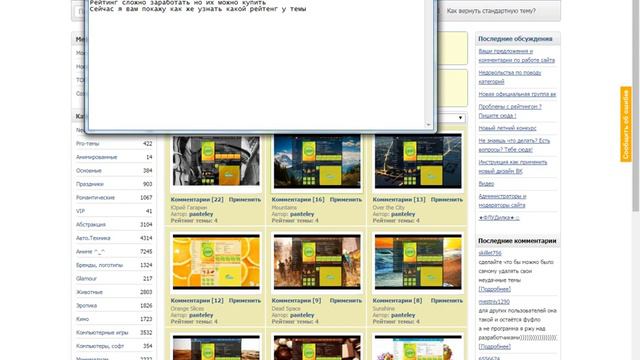Click 'Применить' for the Юрий Гагарин theme

click(244, 200)
